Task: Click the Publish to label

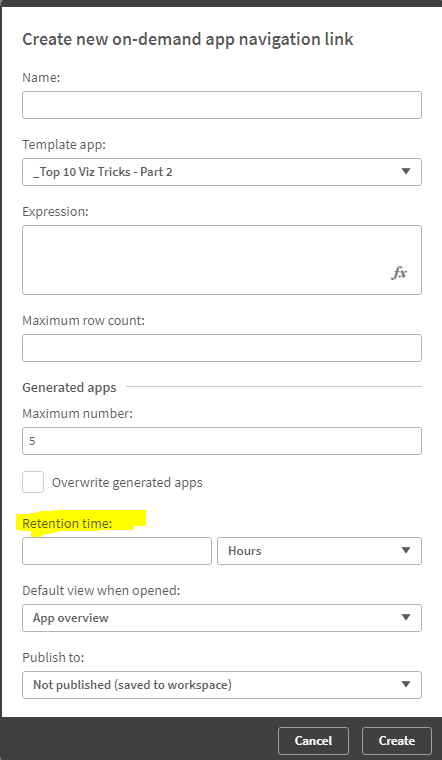Action: 53,657
